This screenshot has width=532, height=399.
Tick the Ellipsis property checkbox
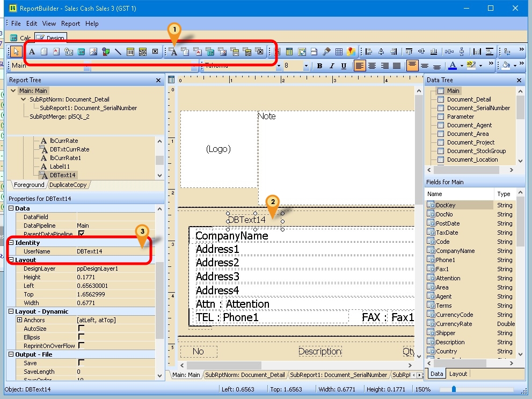point(82,337)
